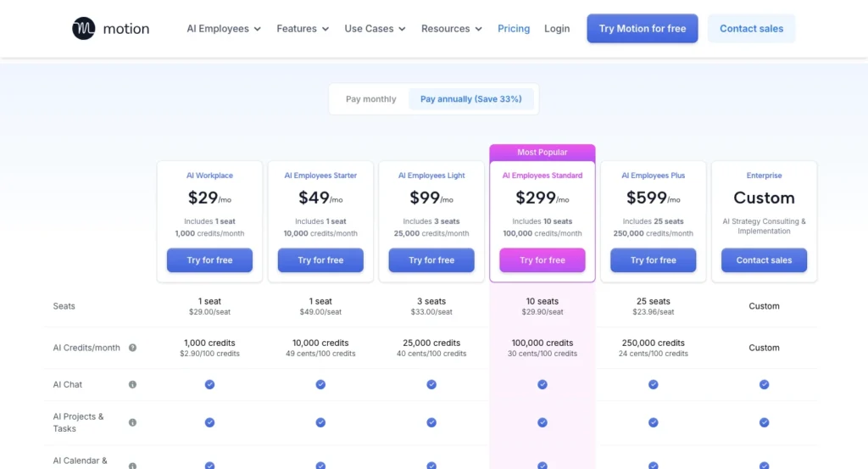The height and width of the screenshot is (469, 868).
Task: Click the Most Popular banner
Action: click(542, 153)
